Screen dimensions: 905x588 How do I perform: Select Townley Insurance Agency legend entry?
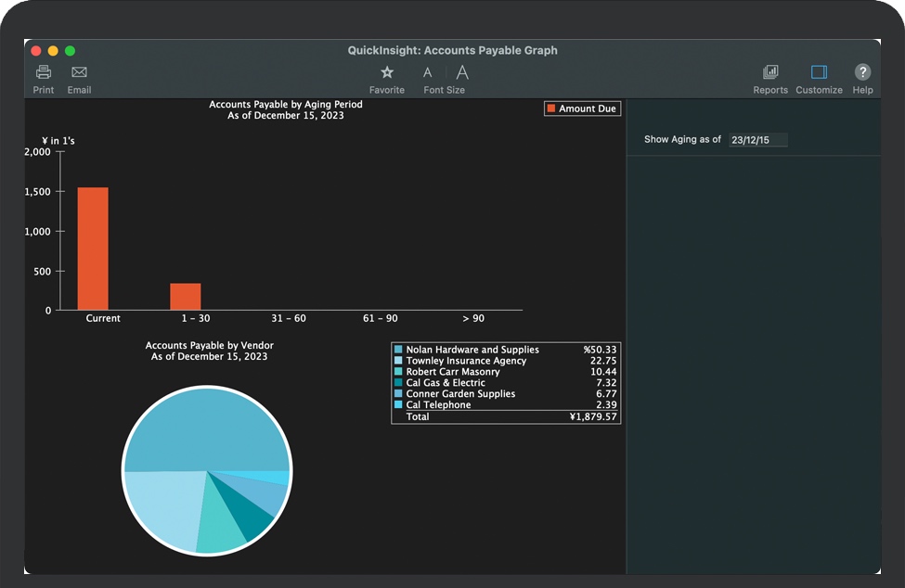point(466,361)
